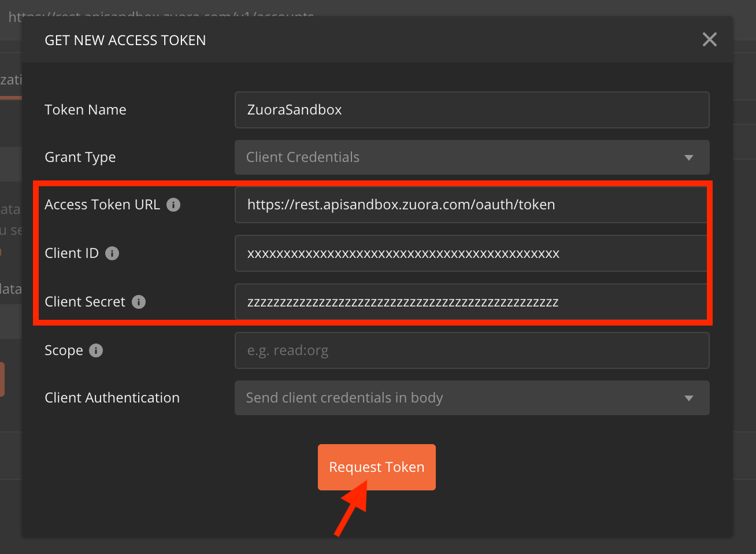Click the Client ID info icon

click(112, 253)
